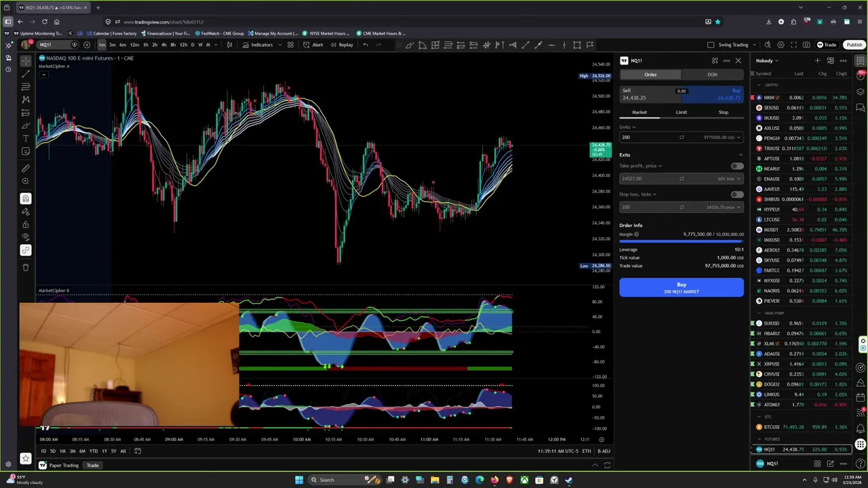Undo the last chart action
Screen dimensions: 868x488
[x=366, y=45]
